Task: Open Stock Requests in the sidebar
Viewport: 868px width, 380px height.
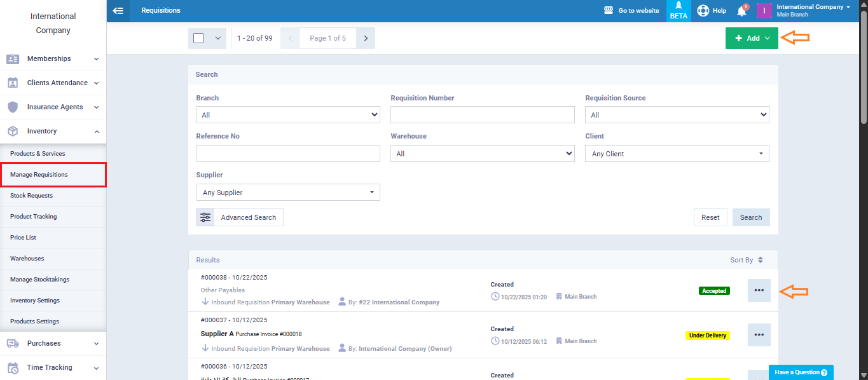Action: 32,196
